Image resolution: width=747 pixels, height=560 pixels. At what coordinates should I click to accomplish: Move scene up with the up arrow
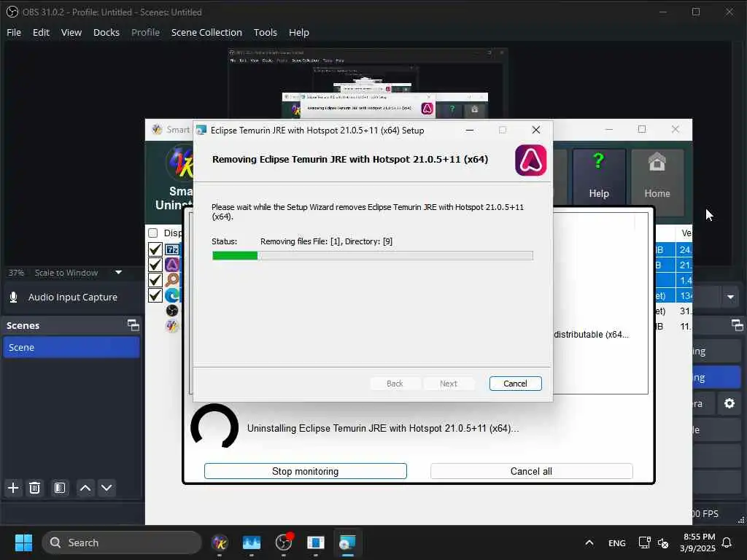click(x=85, y=488)
